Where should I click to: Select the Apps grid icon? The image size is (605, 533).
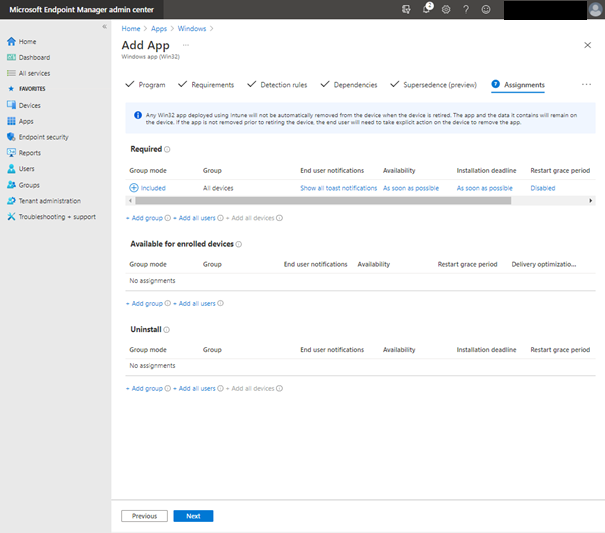tap(11, 121)
